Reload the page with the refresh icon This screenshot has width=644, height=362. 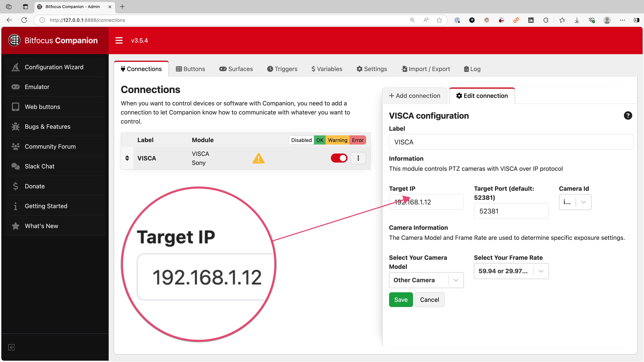click(24, 20)
